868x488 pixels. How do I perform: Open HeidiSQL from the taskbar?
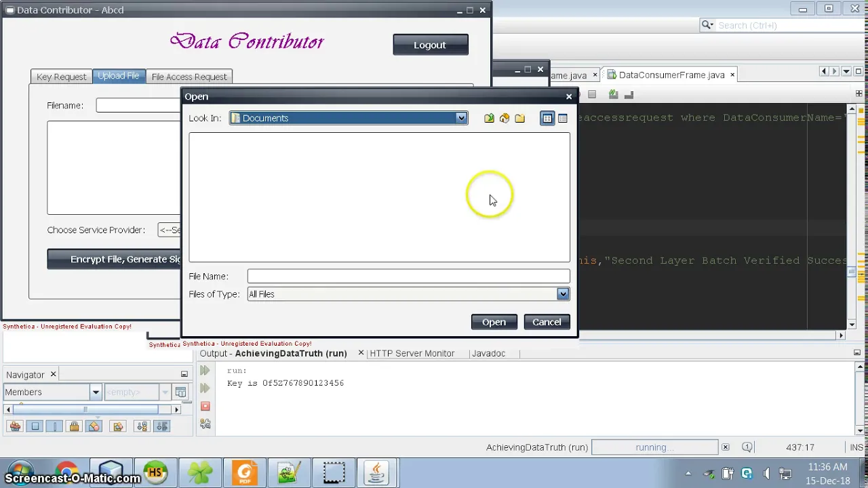pos(155,472)
